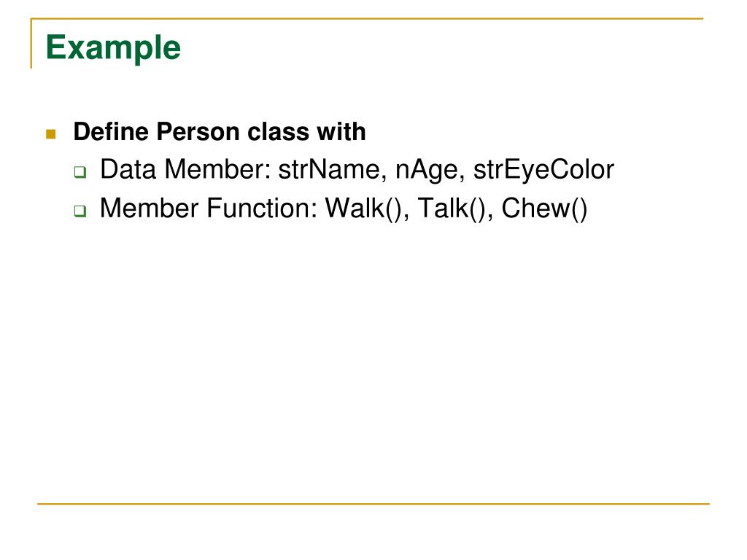Select the "Define Person class with" heading

pos(220,131)
